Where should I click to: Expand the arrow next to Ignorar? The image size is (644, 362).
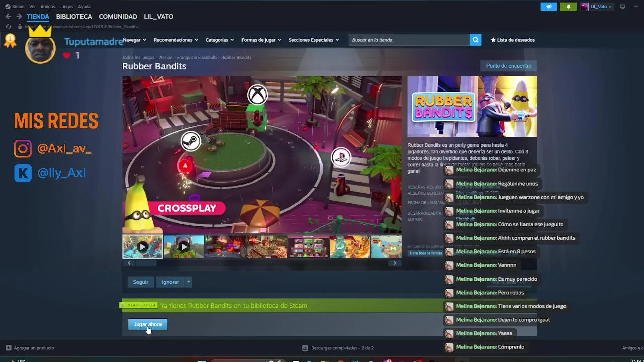point(188,282)
